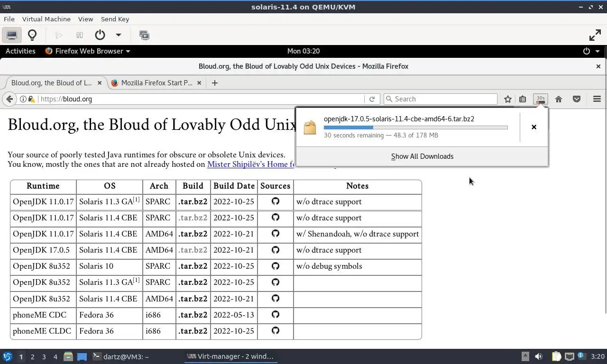This screenshot has width=607, height=364.
Task: Switch to host workspace 4
Action: click(x=55, y=357)
